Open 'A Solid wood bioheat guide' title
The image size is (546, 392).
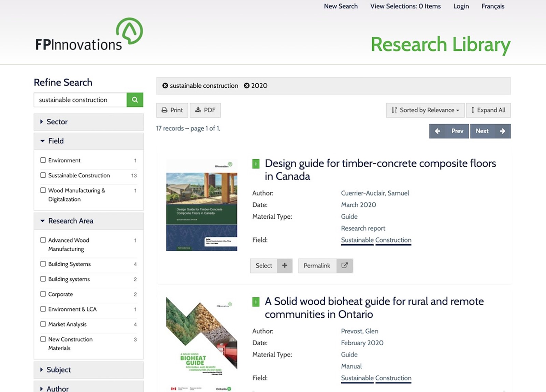[x=374, y=308]
